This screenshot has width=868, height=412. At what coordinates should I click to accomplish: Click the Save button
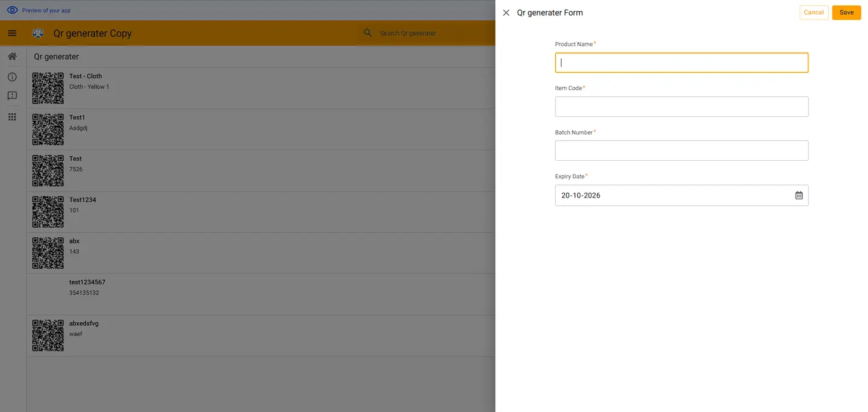[x=846, y=13]
